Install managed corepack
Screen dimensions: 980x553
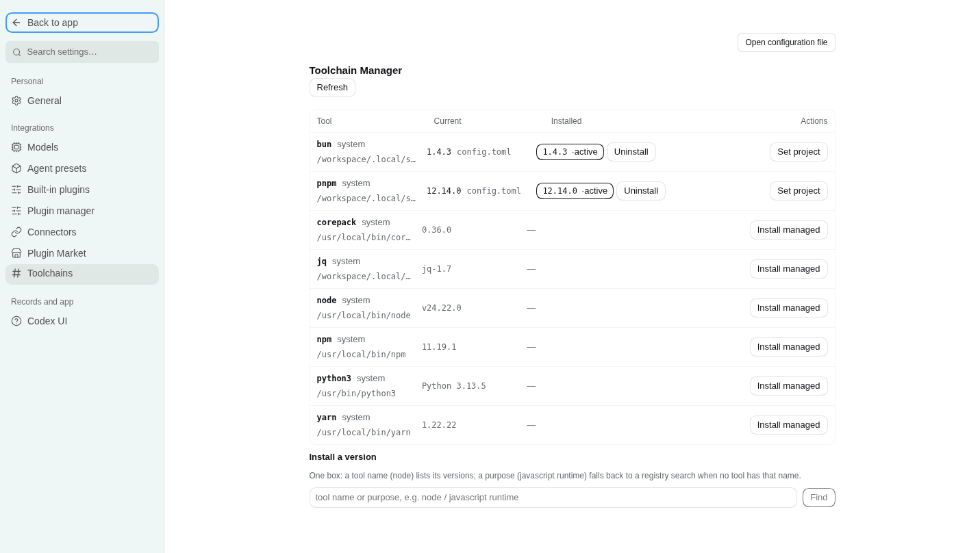789,230
